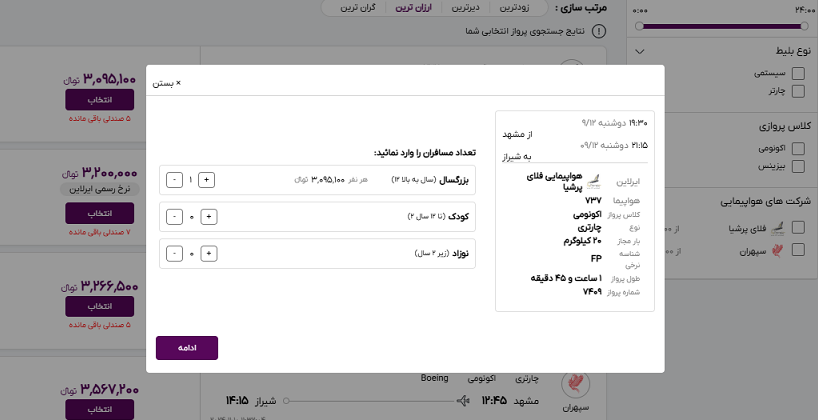Viewport: 818px width, 420px height.
Task: Click the 21:15 arrival time in details
Action: click(639, 145)
